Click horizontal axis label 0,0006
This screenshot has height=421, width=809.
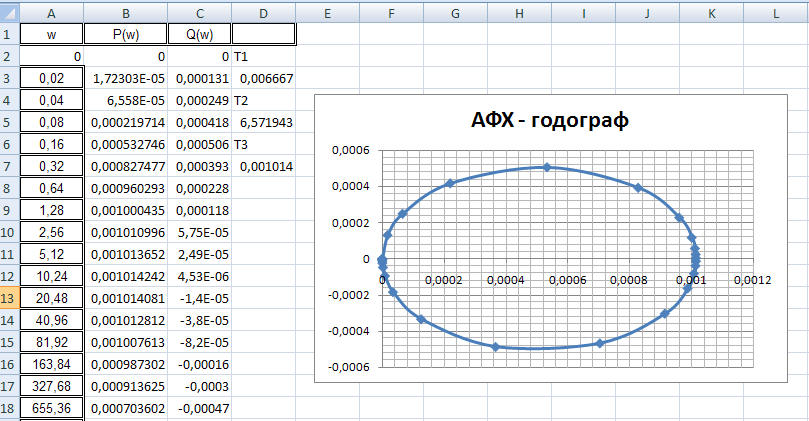click(568, 280)
